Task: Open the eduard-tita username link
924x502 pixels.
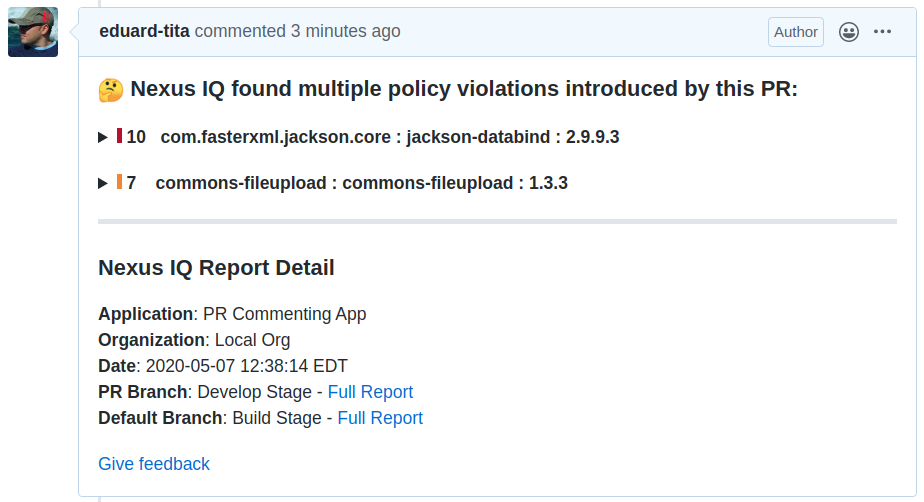Action: tap(145, 31)
